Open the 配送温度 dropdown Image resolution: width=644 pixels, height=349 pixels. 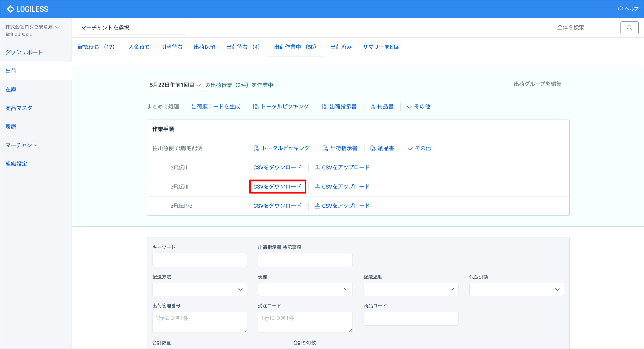tap(411, 289)
